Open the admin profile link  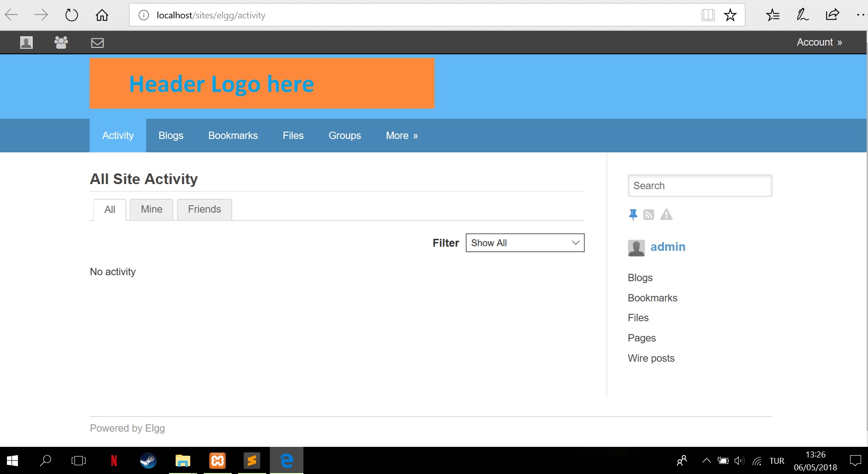(668, 247)
